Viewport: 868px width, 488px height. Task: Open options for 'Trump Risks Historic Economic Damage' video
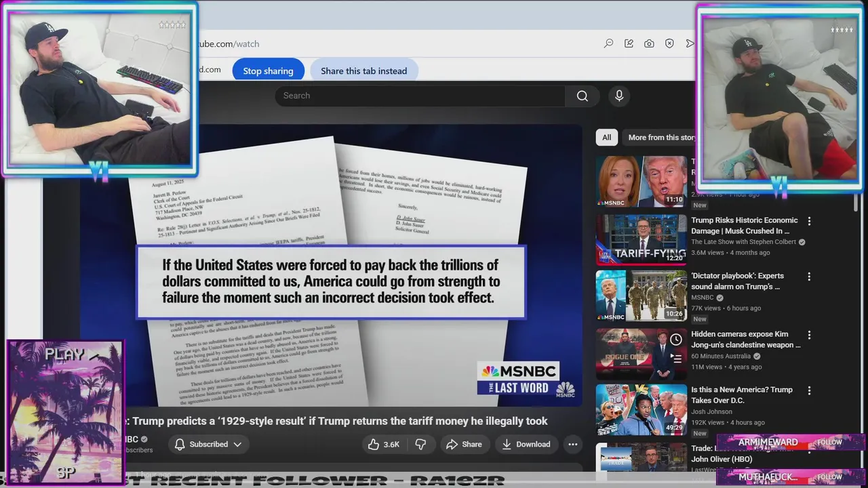(x=809, y=221)
